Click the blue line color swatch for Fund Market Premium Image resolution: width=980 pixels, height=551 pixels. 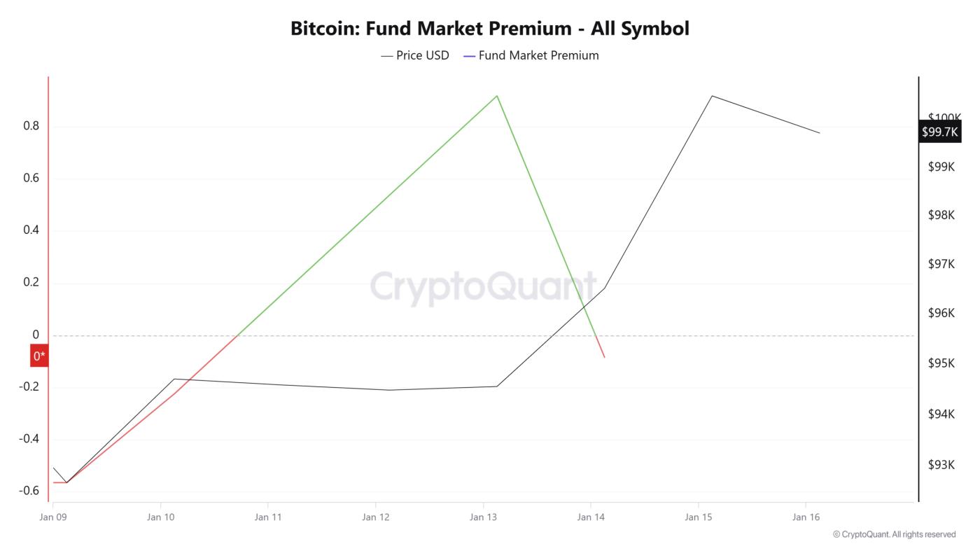point(469,55)
